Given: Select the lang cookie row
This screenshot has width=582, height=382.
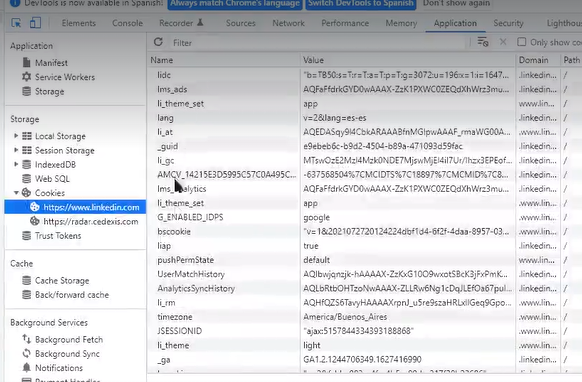Looking at the screenshot, I should [364, 118].
